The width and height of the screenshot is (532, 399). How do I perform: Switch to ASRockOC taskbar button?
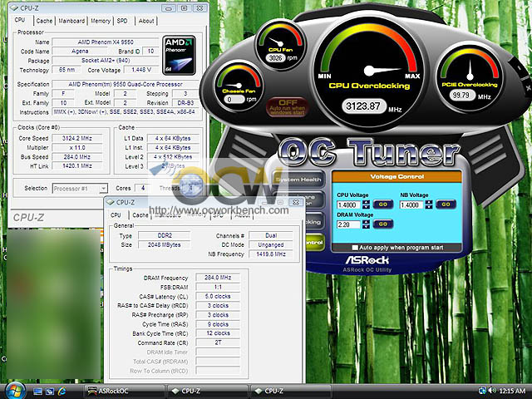tap(124, 392)
